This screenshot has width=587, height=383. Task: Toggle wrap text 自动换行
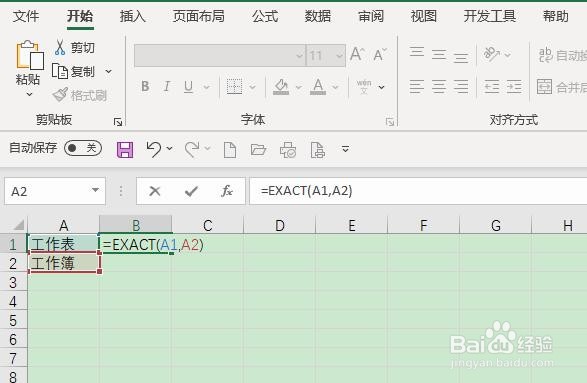tap(562, 55)
